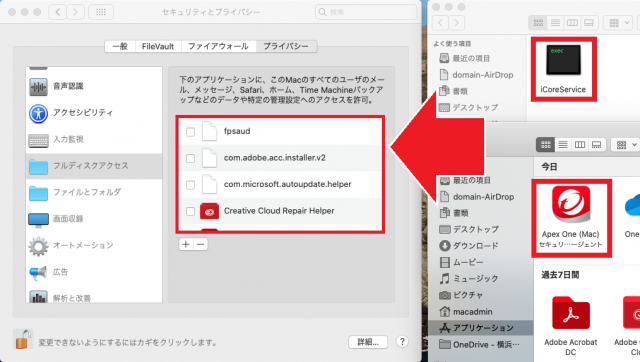Image resolution: width=640 pixels, height=362 pixels.
Task: Select Advertising (広告) category
Action: (94, 272)
